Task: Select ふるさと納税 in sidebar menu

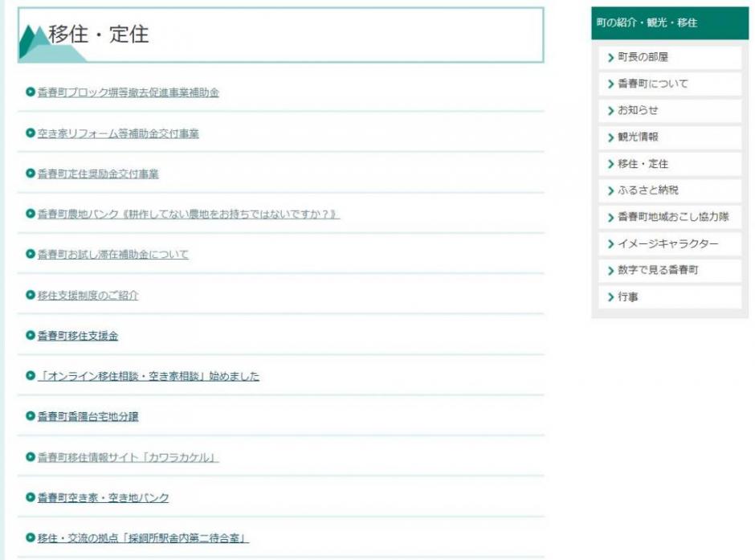Action: [670, 190]
